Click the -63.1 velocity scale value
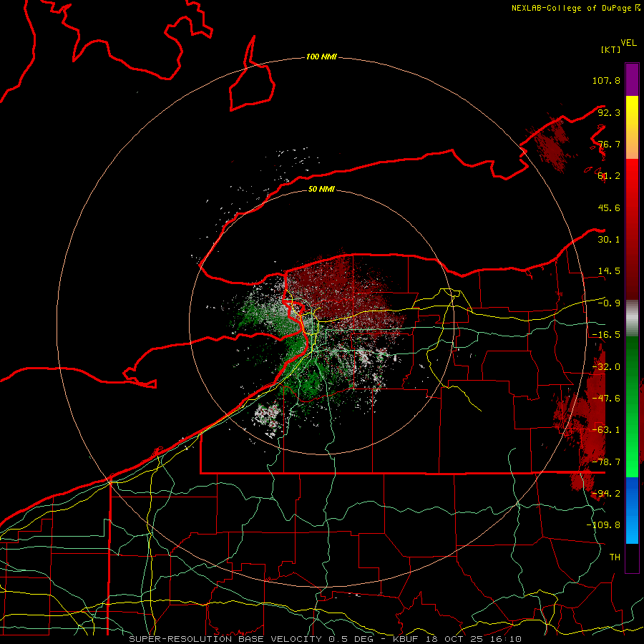 [x=606, y=430]
